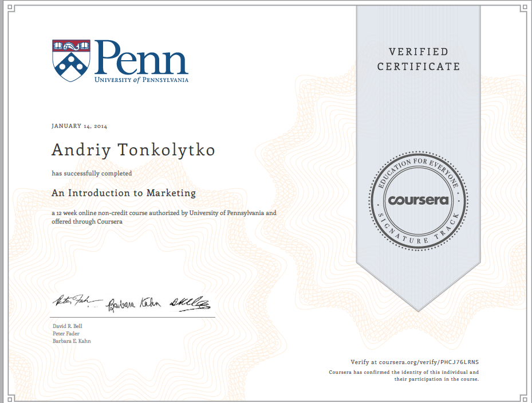
Task: Click the 'CERTIFICATE' heading on the ribbon
Action: coord(419,66)
